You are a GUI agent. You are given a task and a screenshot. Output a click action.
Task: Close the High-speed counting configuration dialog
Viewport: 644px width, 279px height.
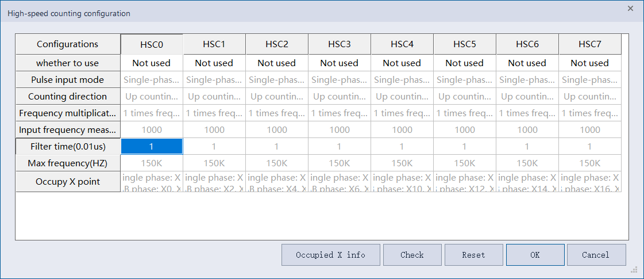coord(630,9)
